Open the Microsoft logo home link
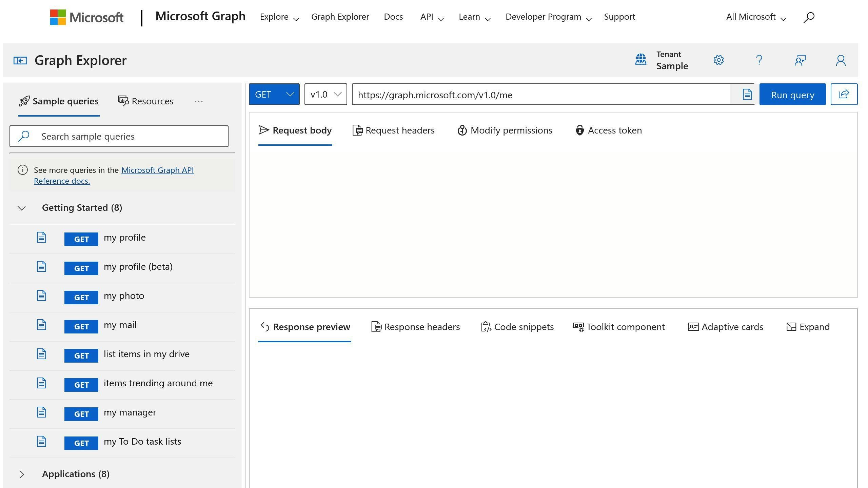This screenshot has width=868, height=488. [x=87, y=17]
